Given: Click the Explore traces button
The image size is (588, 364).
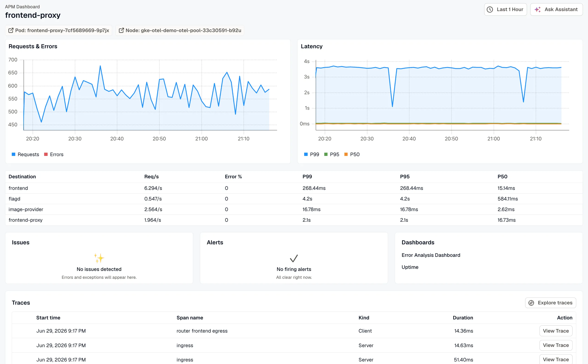Looking at the screenshot, I should (550, 303).
